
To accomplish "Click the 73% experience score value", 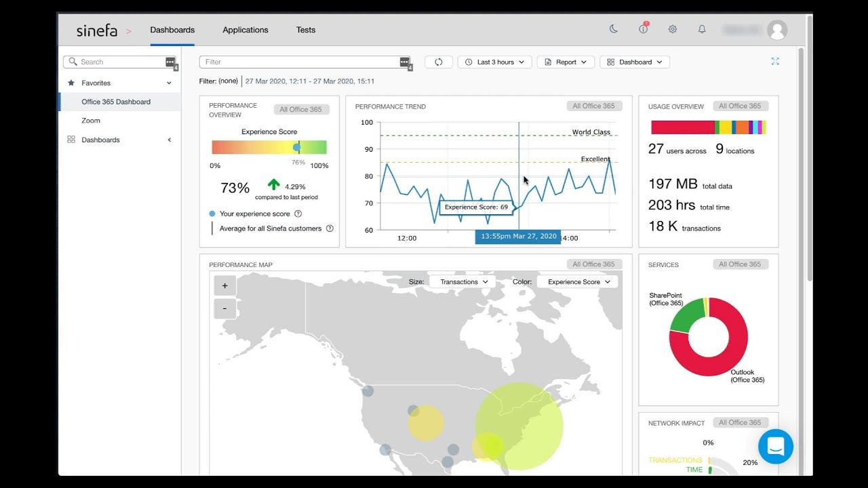I will [x=235, y=188].
